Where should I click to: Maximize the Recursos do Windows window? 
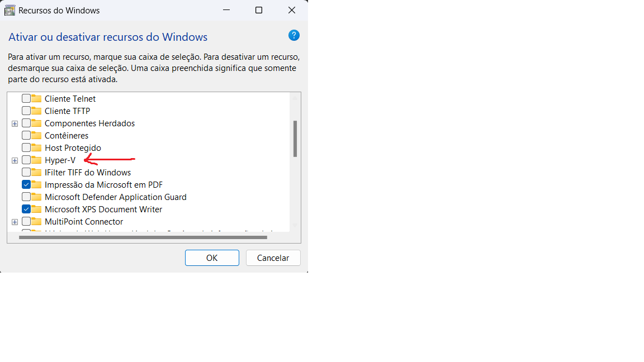tap(259, 10)
